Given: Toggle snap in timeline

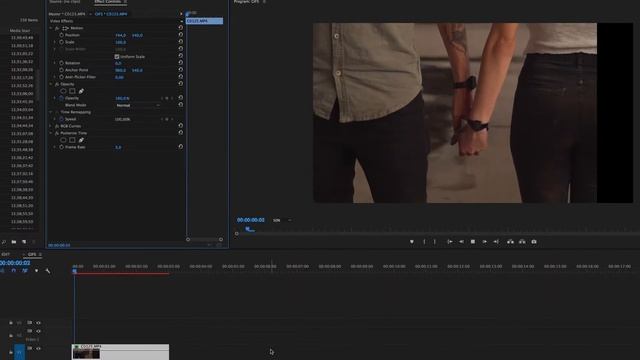Looking at the screenshot, I should [13, 271].
